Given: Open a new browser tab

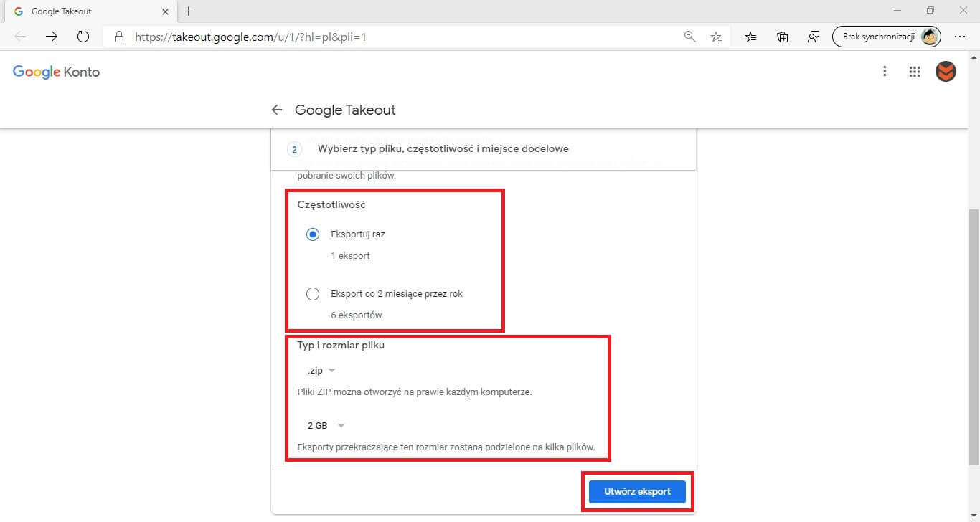Looking at the screenshot, I should (x=189, y=11).
